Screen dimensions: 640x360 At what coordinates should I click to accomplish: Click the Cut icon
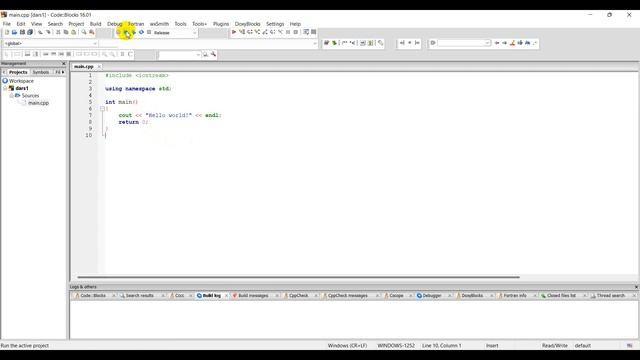click(58, 32)
